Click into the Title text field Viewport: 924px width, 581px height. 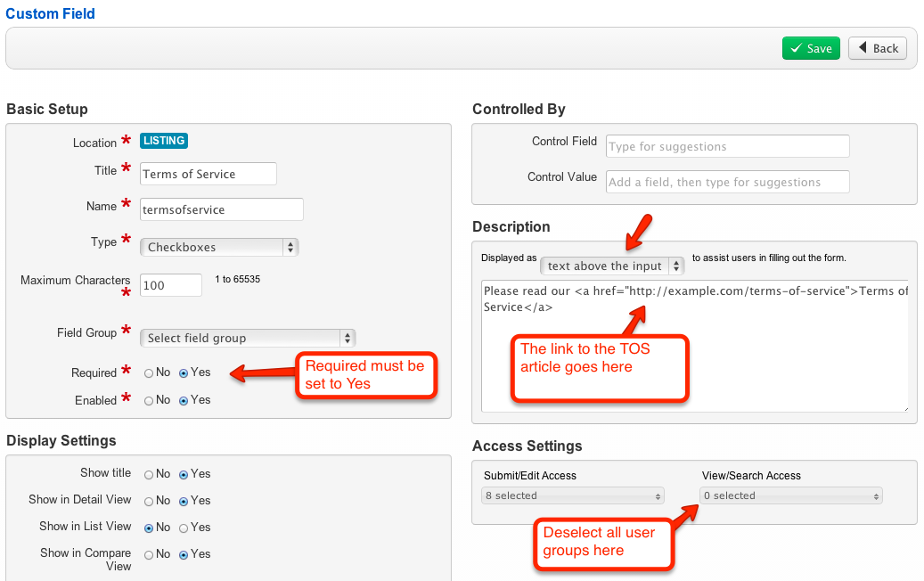[209, 174]
